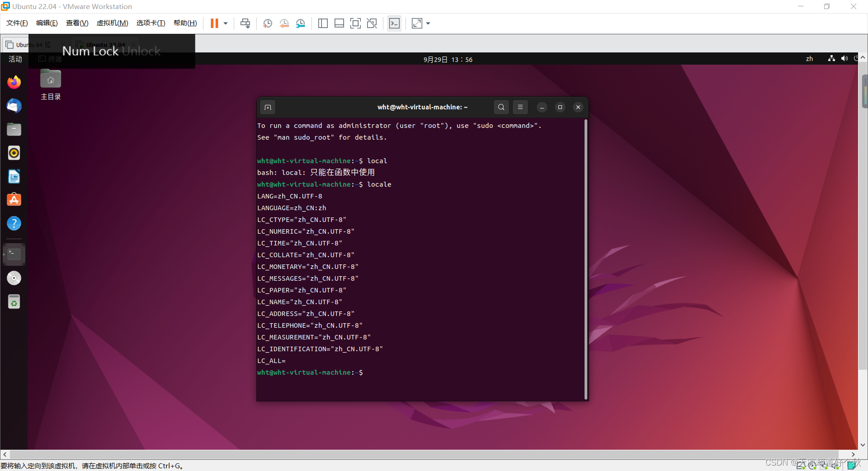This screenshot has width=868, height=471.
Task: Click the horizontal scrollbar left arrow
Action: [5, 454]
